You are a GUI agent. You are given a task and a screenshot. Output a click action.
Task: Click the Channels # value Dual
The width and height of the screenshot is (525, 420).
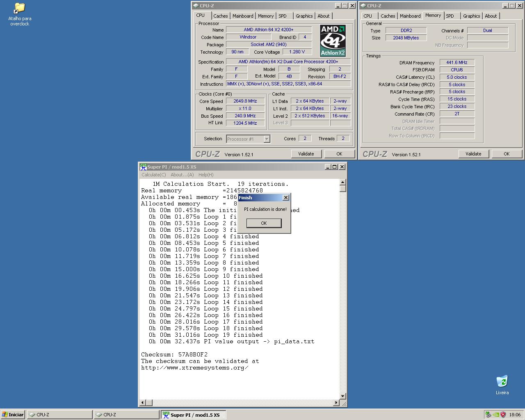coord(488,30)
